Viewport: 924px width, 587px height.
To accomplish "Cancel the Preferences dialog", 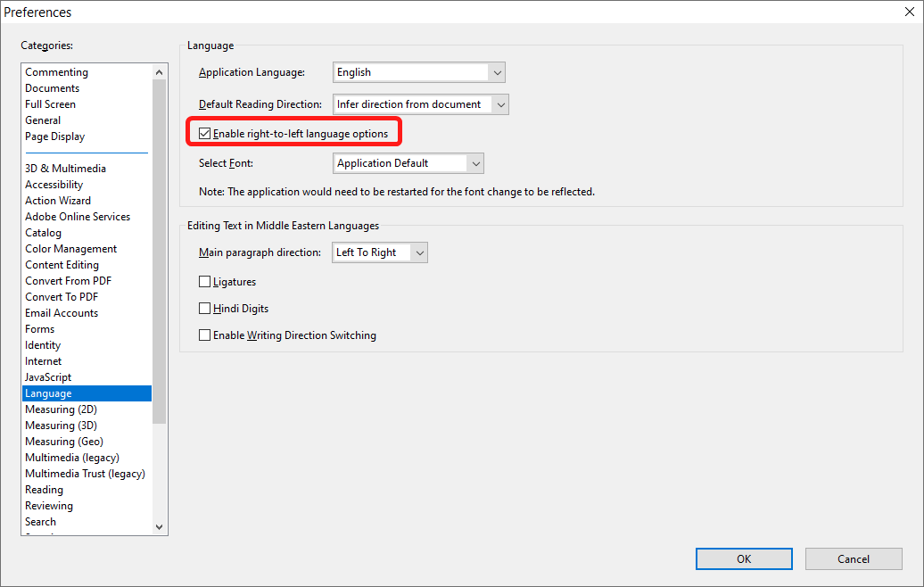I will click(853, 559).
